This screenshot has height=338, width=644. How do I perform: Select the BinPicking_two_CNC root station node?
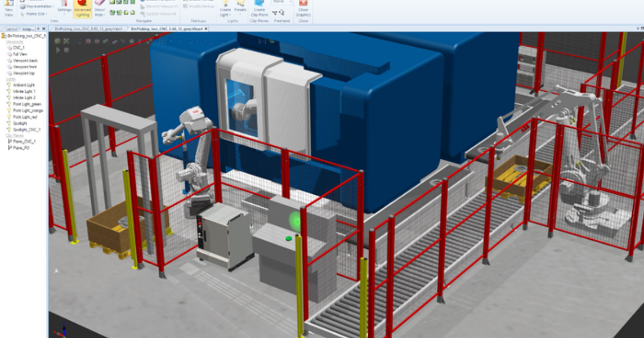(x=26, y=35)
